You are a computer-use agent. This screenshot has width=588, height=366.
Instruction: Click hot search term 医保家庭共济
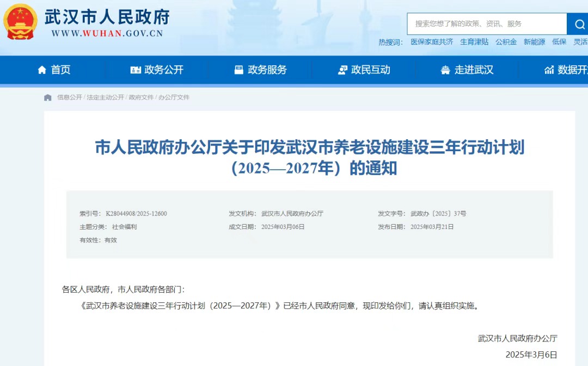click(432, 42)
